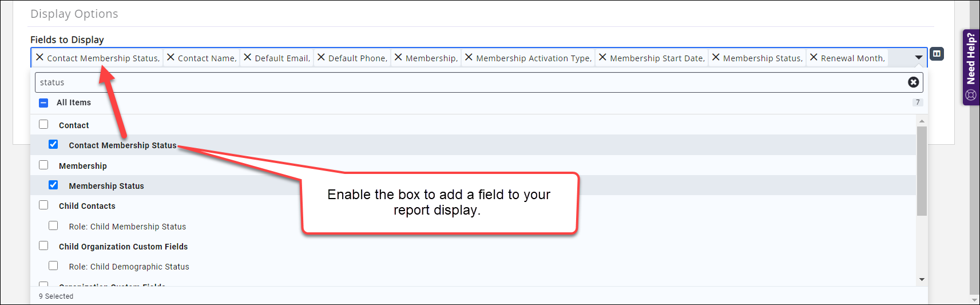Click the 7 results count badge

click(917, 102)
